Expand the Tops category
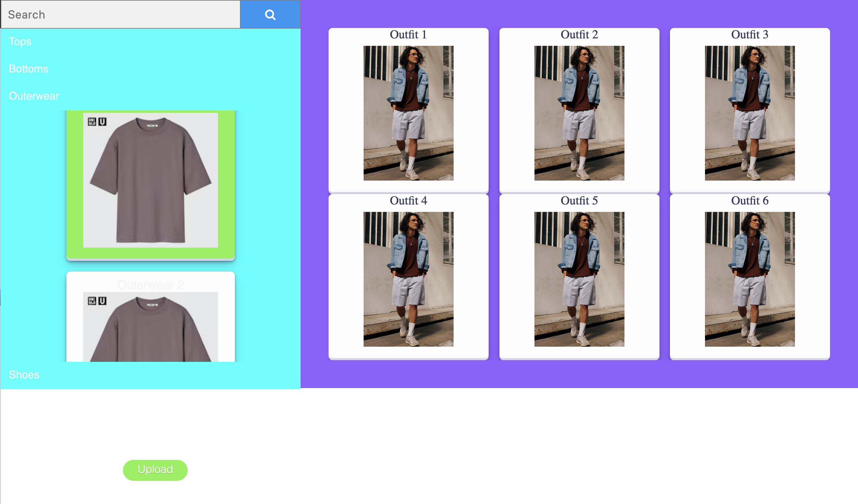858x504 pixels. point(20,41)
